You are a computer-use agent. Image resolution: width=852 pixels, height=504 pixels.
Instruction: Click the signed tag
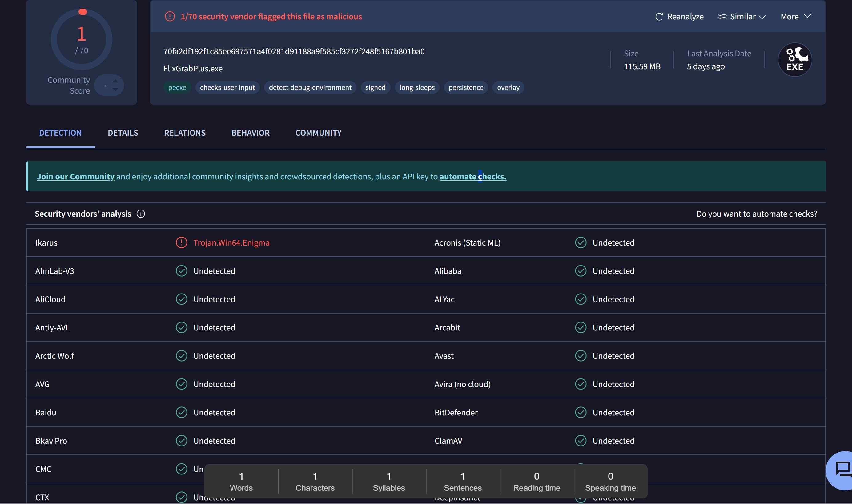[x=376, y=88]
